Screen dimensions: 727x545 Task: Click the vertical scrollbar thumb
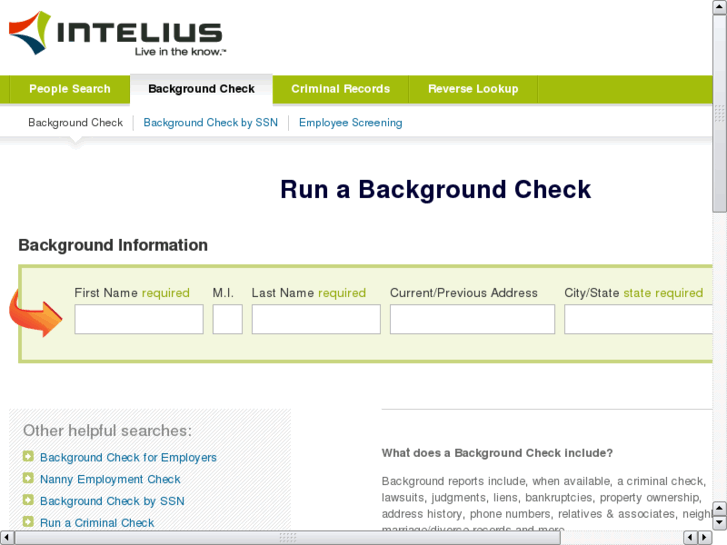720,113
